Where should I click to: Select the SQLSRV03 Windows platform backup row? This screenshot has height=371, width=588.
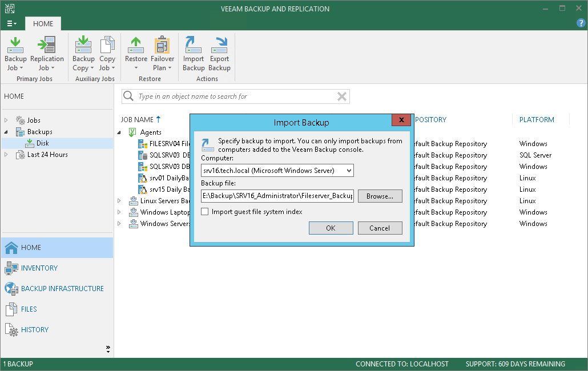(164, 167)
